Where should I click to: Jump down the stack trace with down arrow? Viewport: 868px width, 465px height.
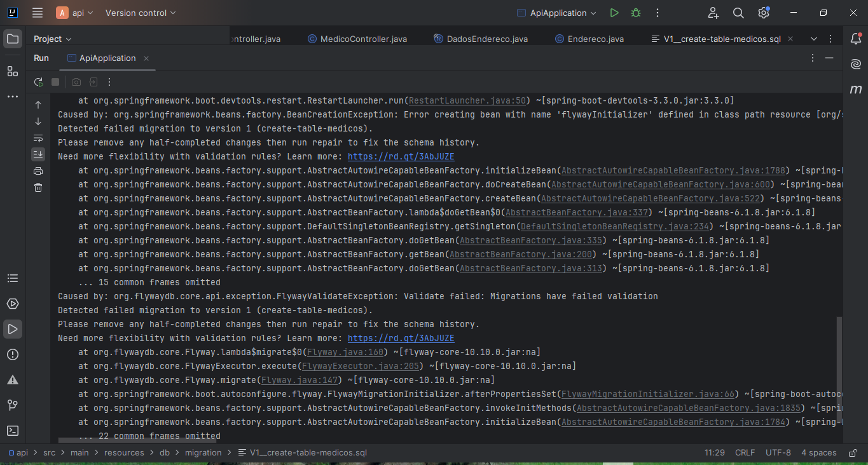(x=38, y=121)
